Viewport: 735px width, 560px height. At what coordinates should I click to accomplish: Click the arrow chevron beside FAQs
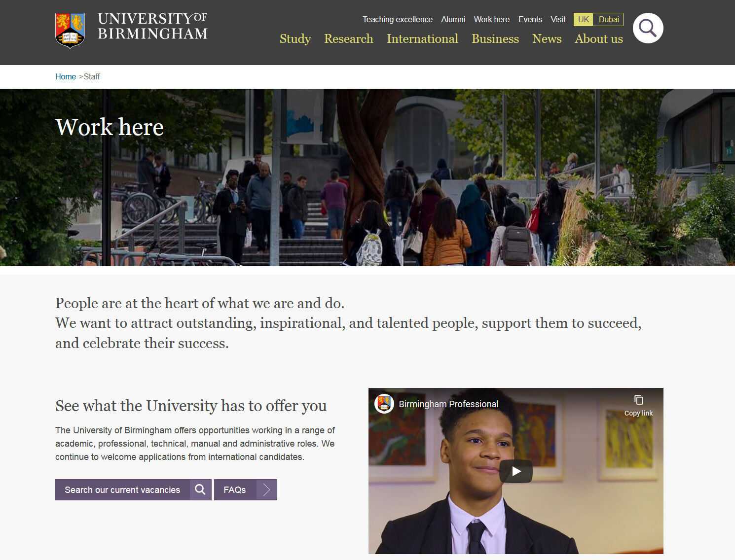(267, 490)
